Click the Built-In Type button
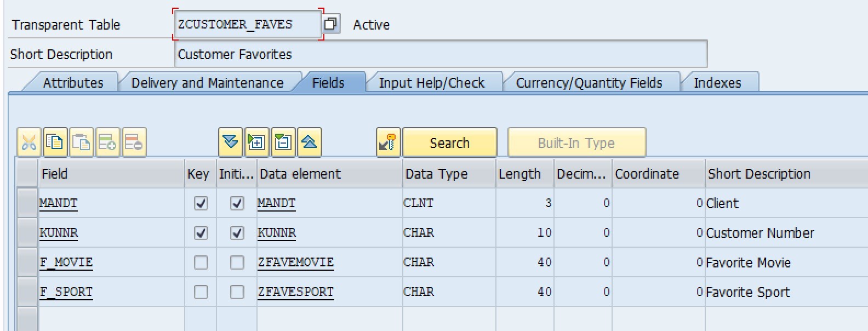Screen dimensions: 868x331 [576, 143]
